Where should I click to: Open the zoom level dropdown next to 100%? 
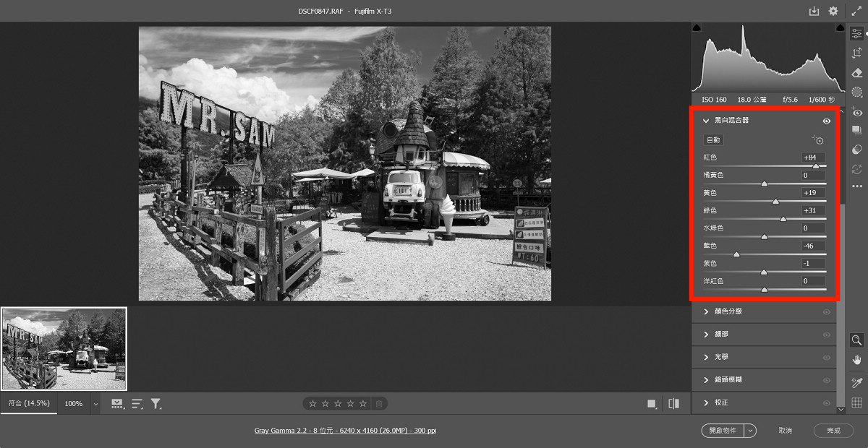tap(95, 404)
